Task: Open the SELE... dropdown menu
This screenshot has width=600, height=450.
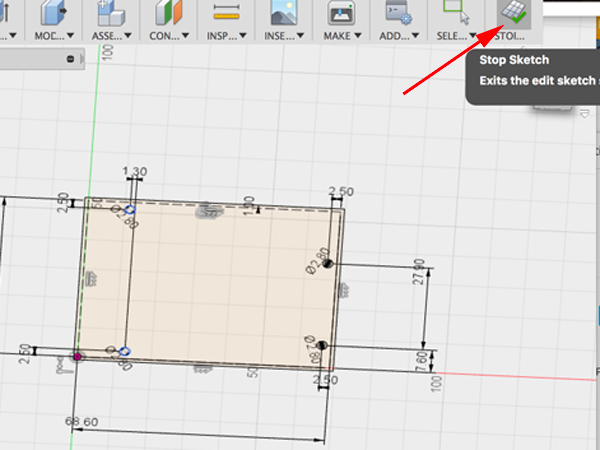Action: (457, 36)
